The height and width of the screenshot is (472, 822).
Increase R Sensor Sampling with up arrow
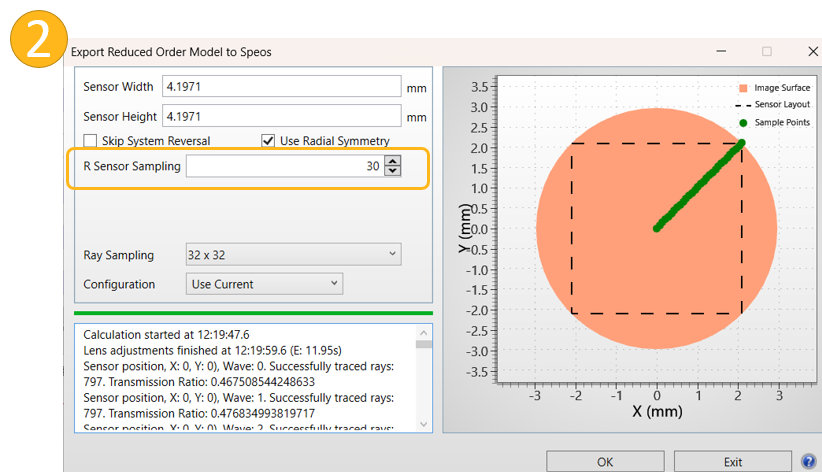tap(393, 161)
